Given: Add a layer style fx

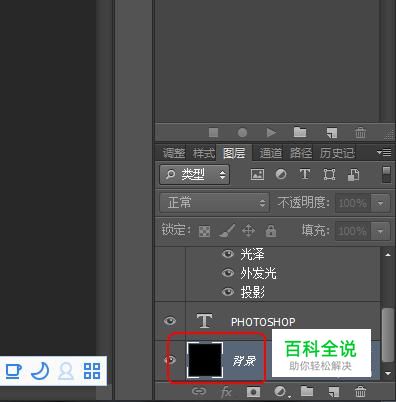Looking at the screenshot, I should 226,392.
